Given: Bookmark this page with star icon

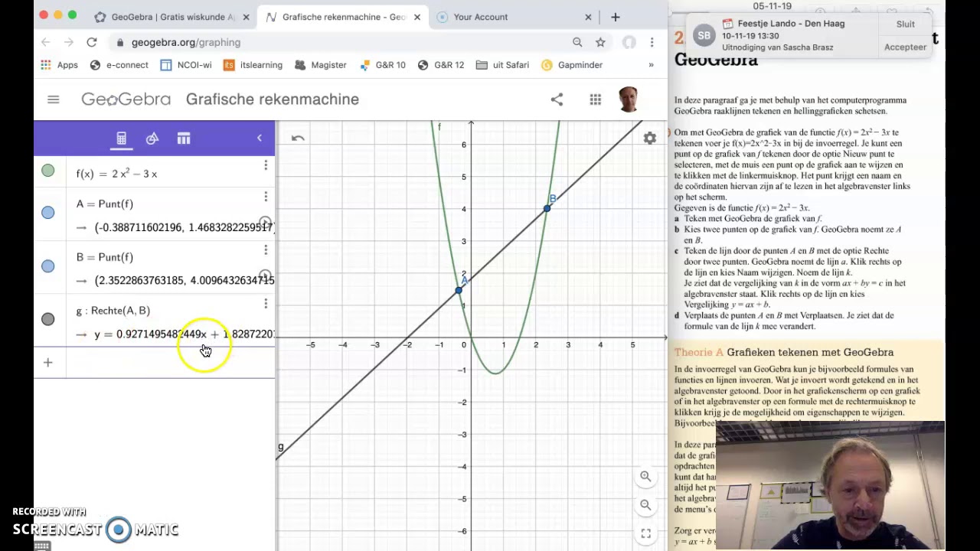Looking at the screenshot, I should tap(600, 43).
